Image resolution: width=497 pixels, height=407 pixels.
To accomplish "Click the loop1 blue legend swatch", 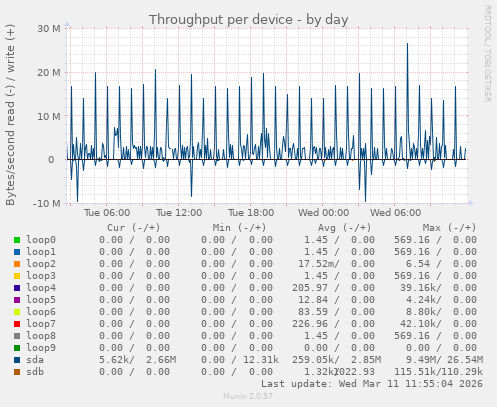I will pos(17,252).
